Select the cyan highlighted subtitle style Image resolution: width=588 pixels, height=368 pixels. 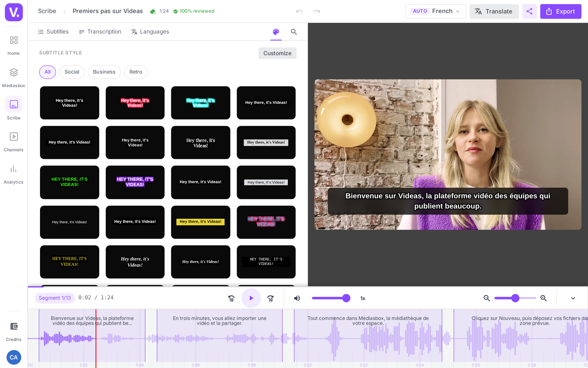[201, 103]
